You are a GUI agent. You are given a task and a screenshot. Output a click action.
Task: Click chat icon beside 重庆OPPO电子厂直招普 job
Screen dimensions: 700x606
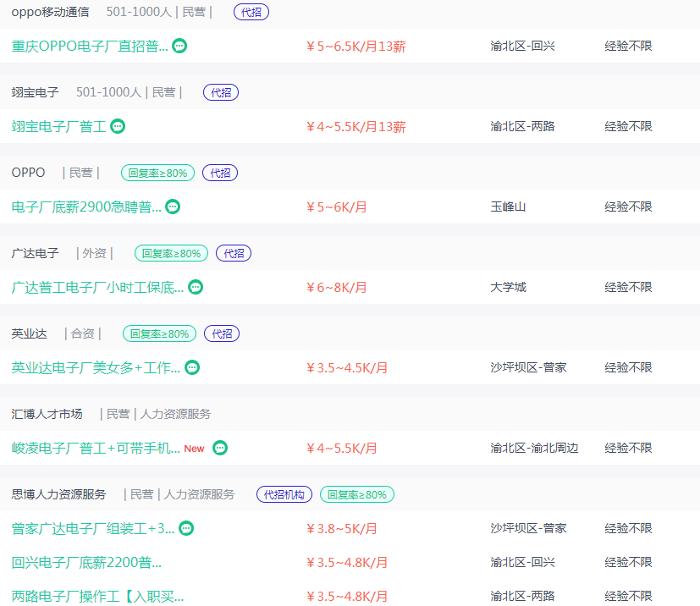(x=179, y=46)
